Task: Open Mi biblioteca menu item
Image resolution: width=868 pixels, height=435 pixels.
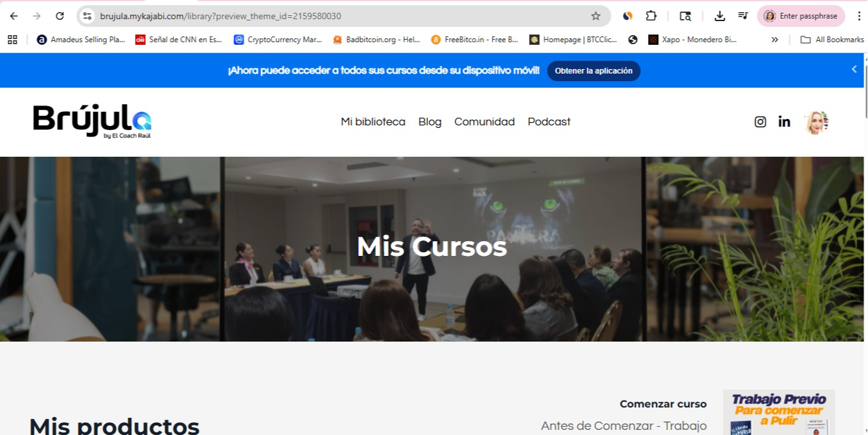Action: pos(373,122)
